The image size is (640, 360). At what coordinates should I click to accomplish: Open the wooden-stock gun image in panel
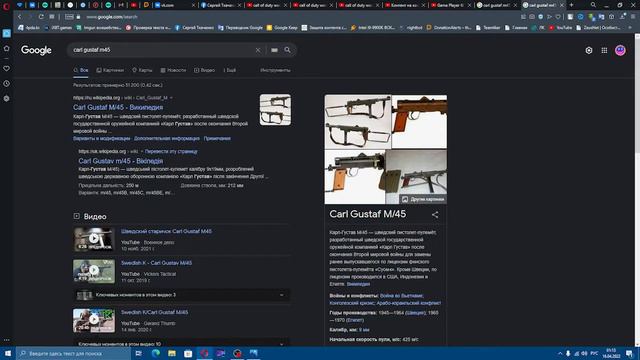click(x=419, y=122)
